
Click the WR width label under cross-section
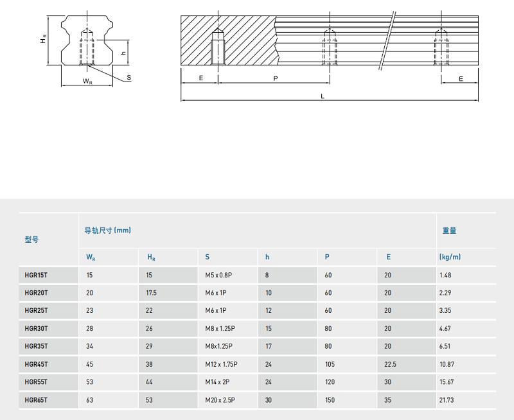(87, 82)
